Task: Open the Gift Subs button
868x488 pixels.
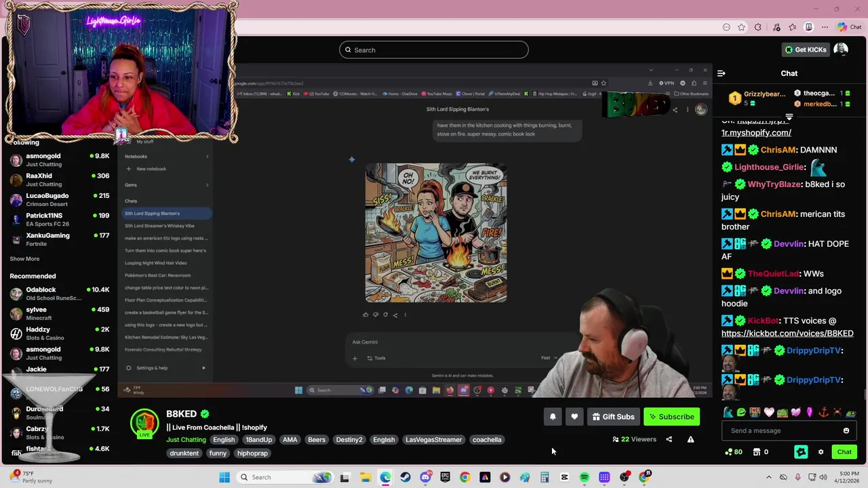Action: point(613,417)
